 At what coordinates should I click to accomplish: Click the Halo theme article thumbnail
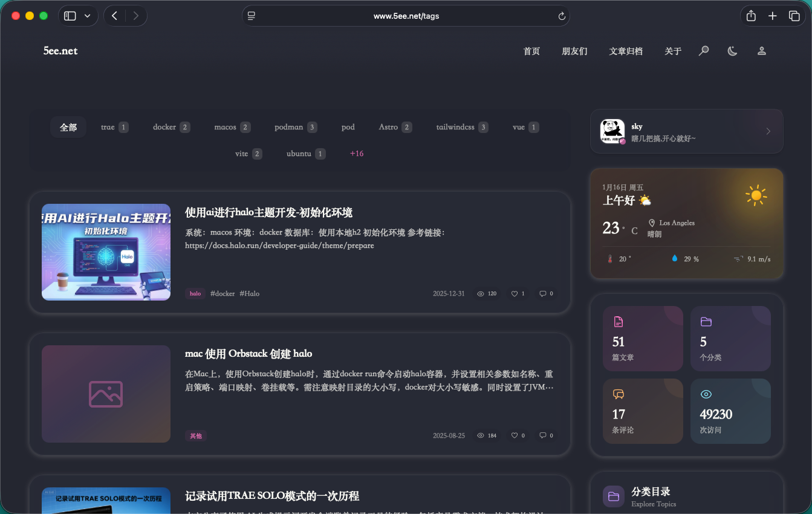[x=106, y=252]
